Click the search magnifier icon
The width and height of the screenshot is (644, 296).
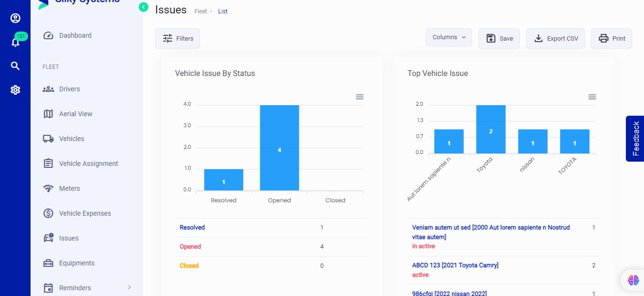pos(15,66)
